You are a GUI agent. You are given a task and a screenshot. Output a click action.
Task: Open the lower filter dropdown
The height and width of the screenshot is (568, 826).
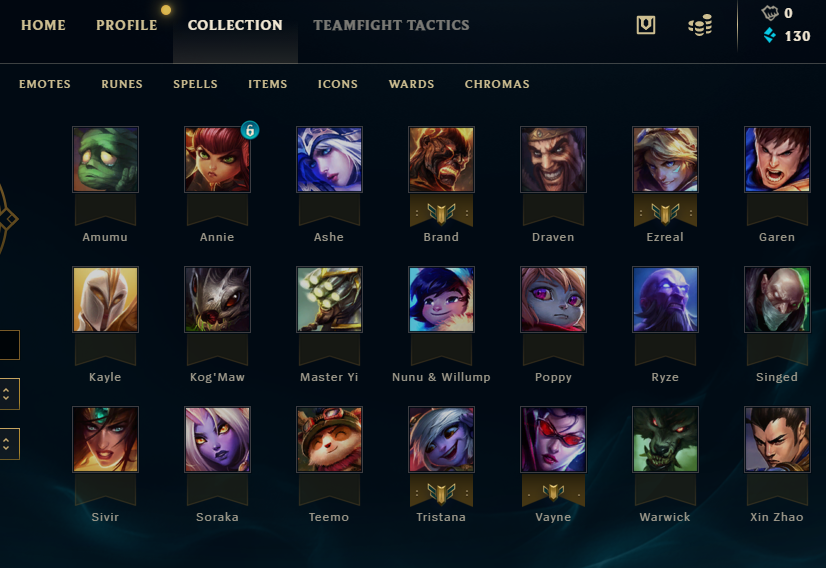[7, 444]
